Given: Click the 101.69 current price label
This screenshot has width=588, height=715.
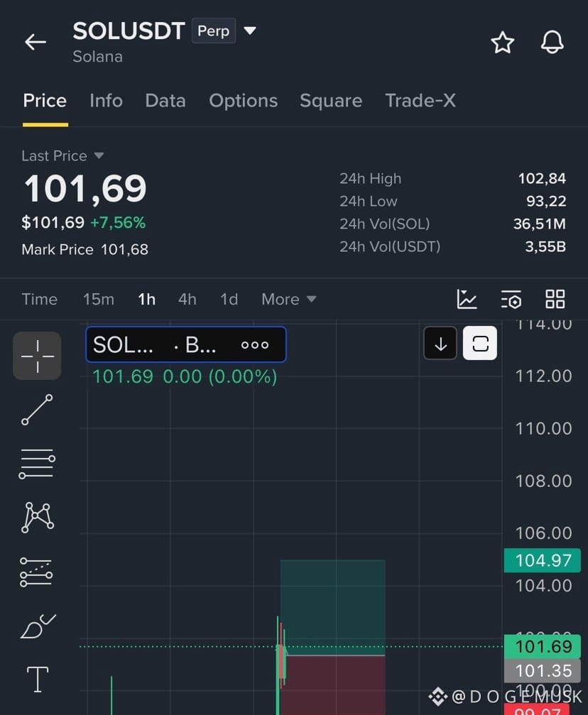Looking at the screenshot, I should tap(543, 647).
